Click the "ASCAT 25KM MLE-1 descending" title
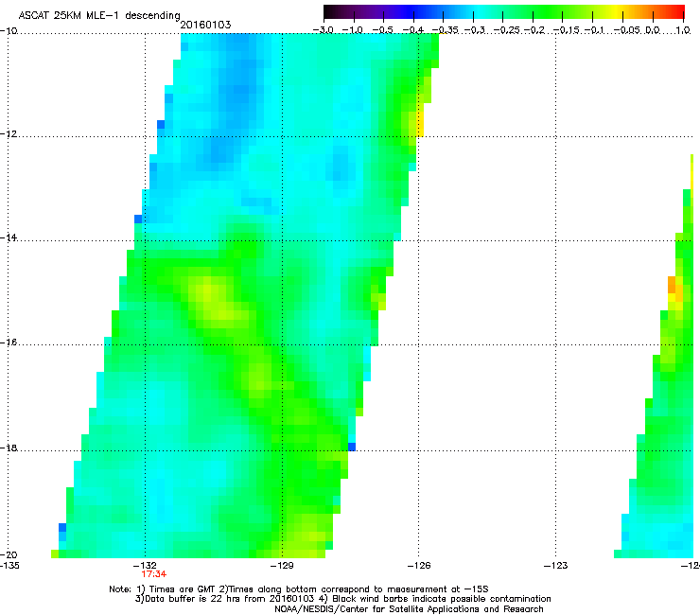This screenshot has width=700, height=615. (x=99, y=15)
